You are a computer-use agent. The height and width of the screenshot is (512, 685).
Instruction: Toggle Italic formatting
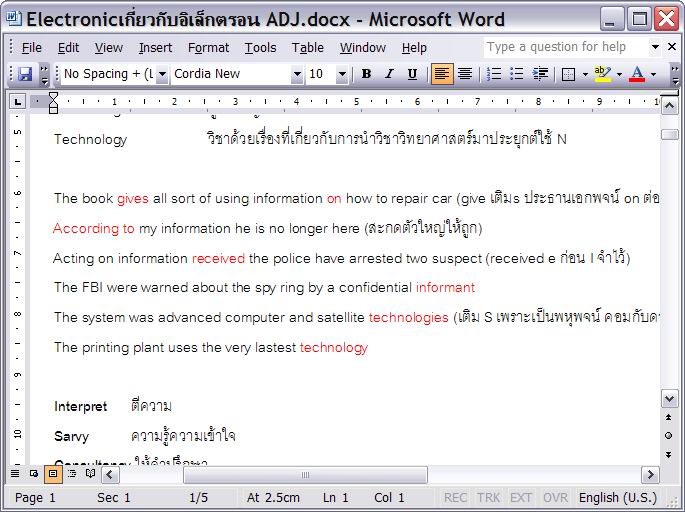pyautogui.click(x=388, y=74)
